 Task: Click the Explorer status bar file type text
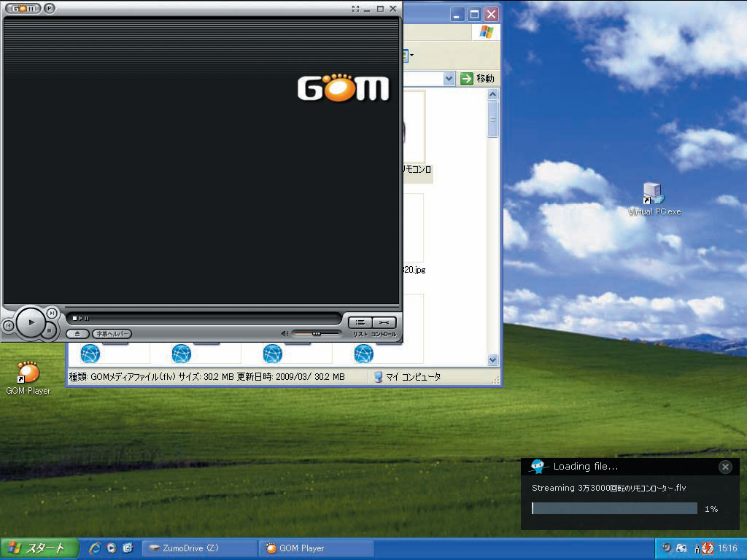[x=190, y=377]
